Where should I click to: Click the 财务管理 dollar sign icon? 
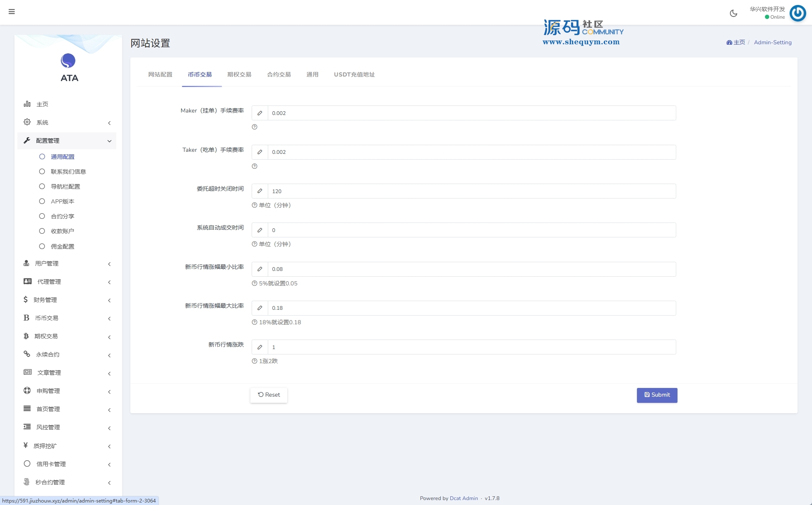coord(26,299)
